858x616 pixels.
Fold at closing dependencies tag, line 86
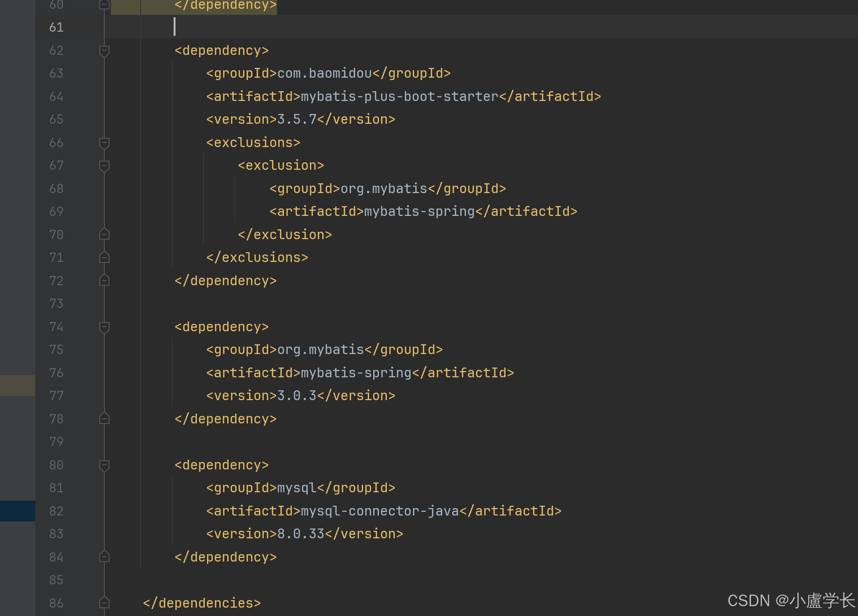click(x=104, y=603)
